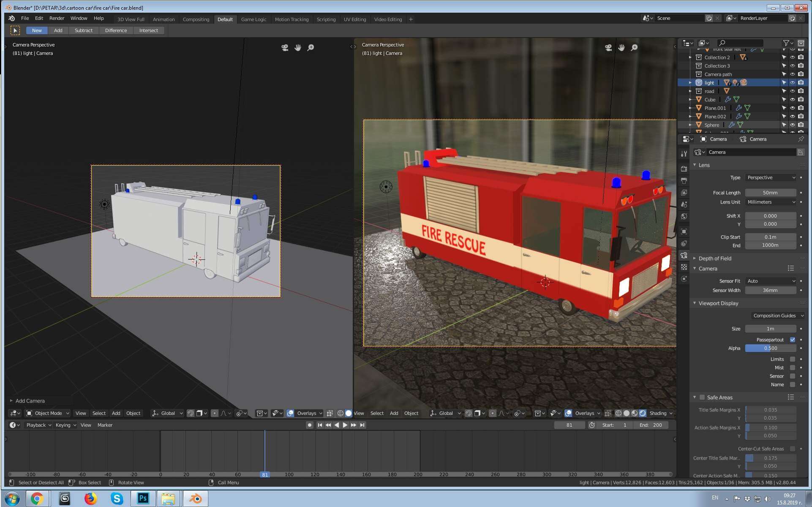Enable the Safe Areas checkbox
This screenshot has height=507, width=812.
click(702, 397)
